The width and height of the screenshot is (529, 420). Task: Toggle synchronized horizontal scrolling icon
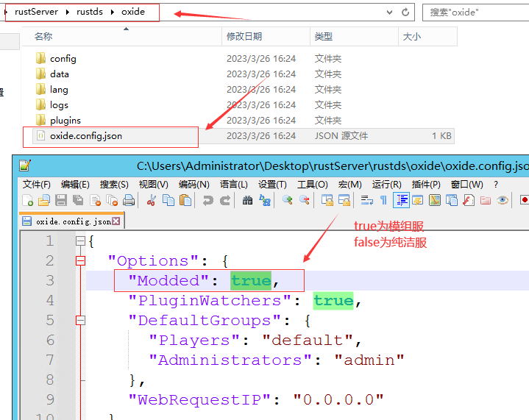pos(344,200)
